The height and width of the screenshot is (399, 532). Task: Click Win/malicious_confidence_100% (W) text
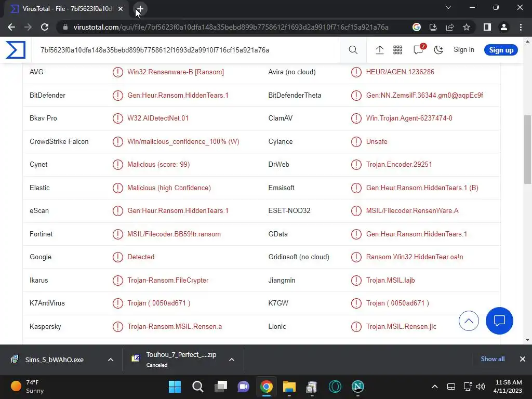coord(183,141)
